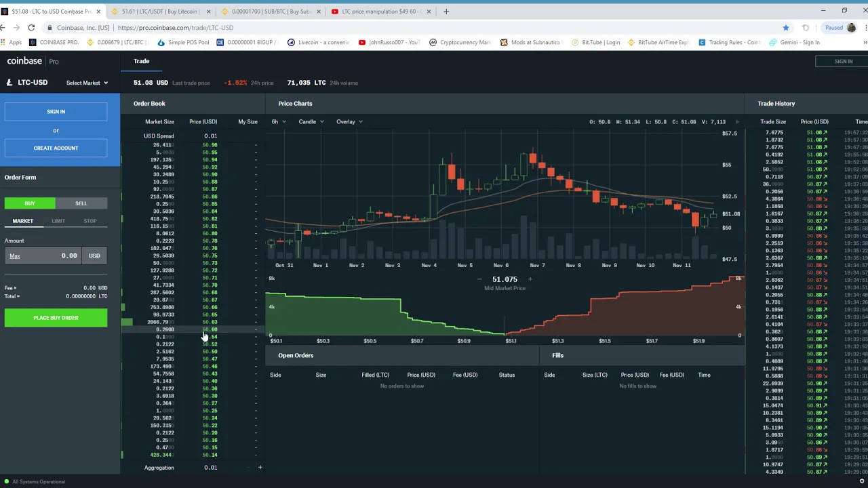Open the Simple POS Pool bookmark
The height and width of the screenshot is (488, 868).
183,42
